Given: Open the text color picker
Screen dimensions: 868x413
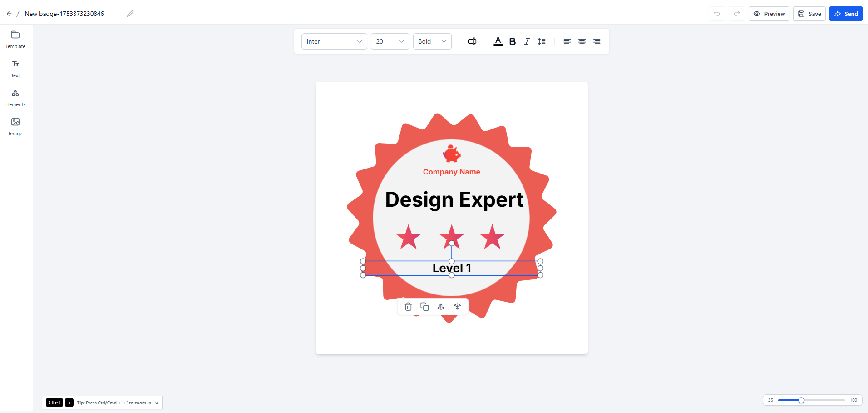Looking at the screenshot, I should pyautogui.click(x=498, y=41).
